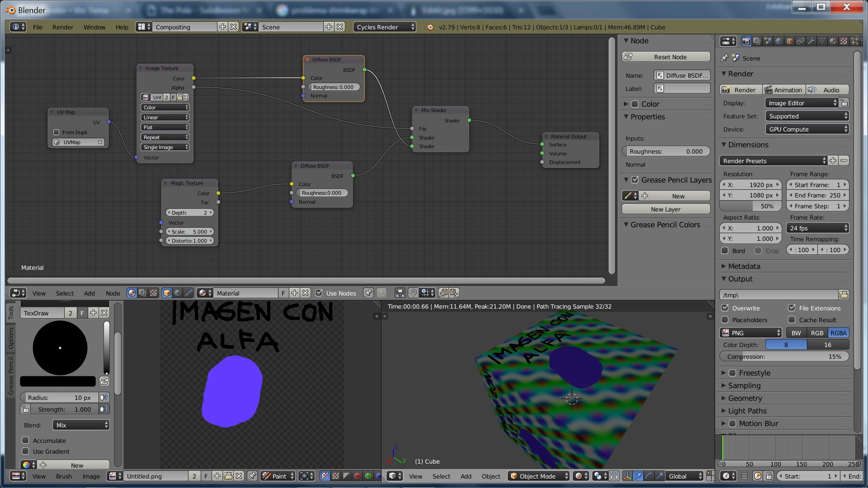
Task: Click the Reset Node button
Action: [666, 57]
